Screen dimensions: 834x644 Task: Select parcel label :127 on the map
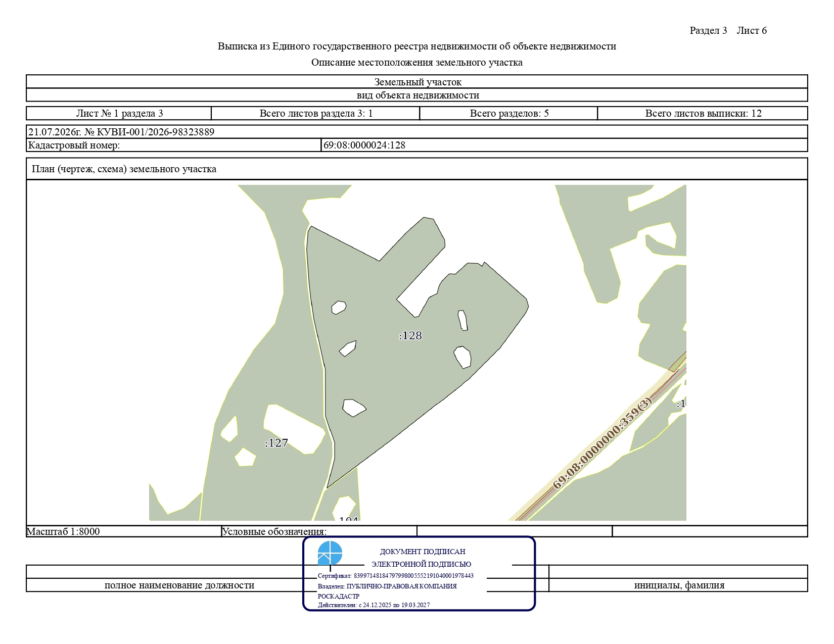276,443
